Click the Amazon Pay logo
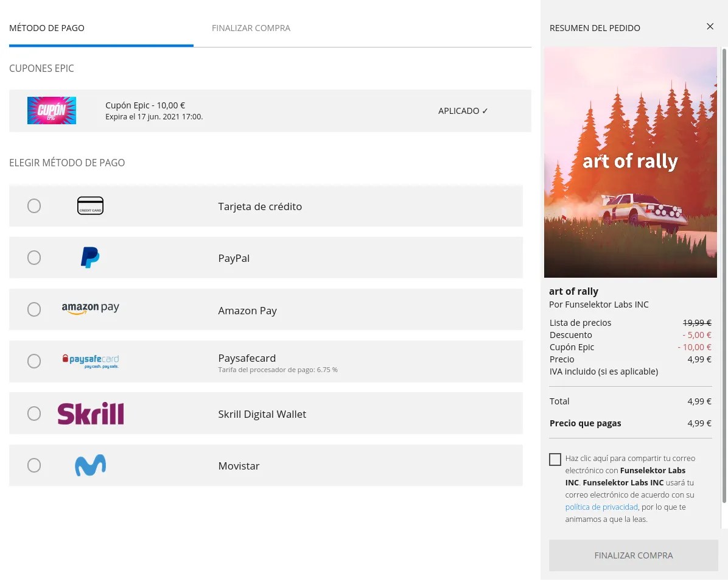 pos(91,308)
